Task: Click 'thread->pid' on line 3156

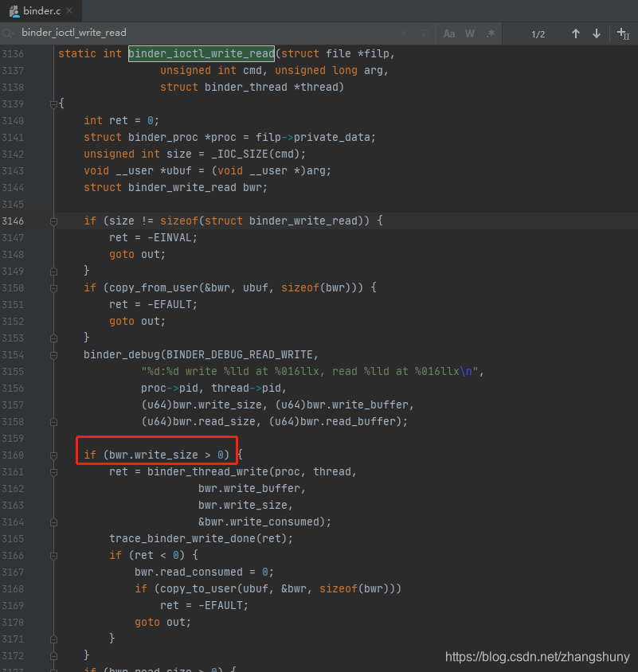Action: click(x=245, y=388)
